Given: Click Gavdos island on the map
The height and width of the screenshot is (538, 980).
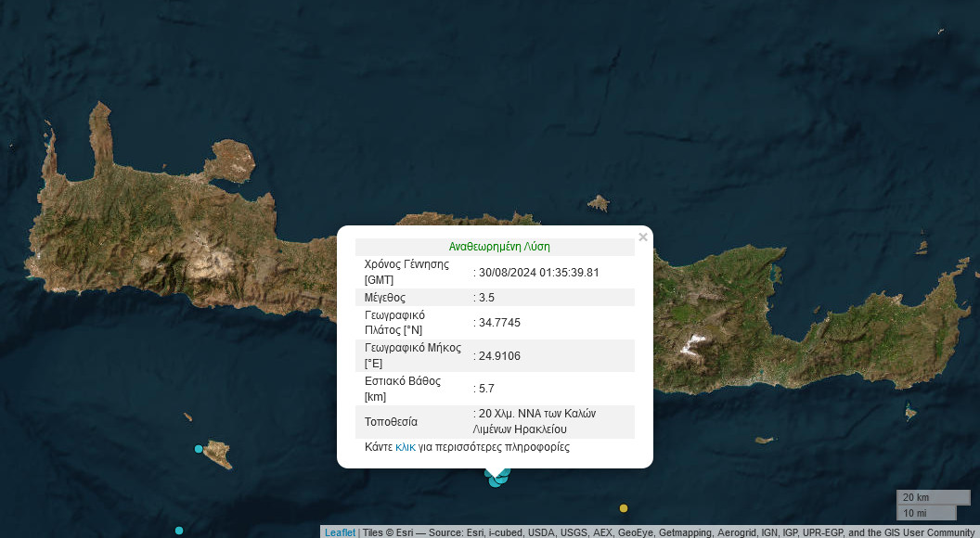Looking at the screenshot, I should click(217, 453).
